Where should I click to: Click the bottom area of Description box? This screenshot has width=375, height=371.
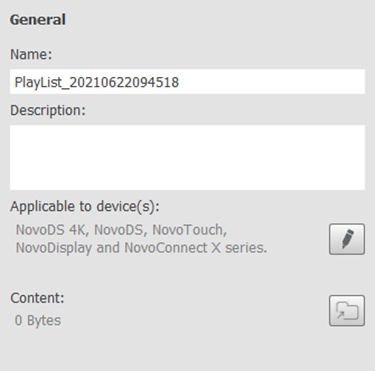coord(187,182)
